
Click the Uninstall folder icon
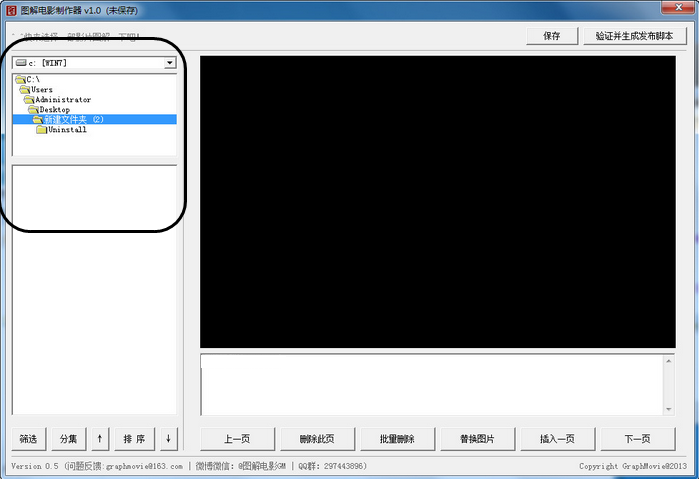(41, 129)
